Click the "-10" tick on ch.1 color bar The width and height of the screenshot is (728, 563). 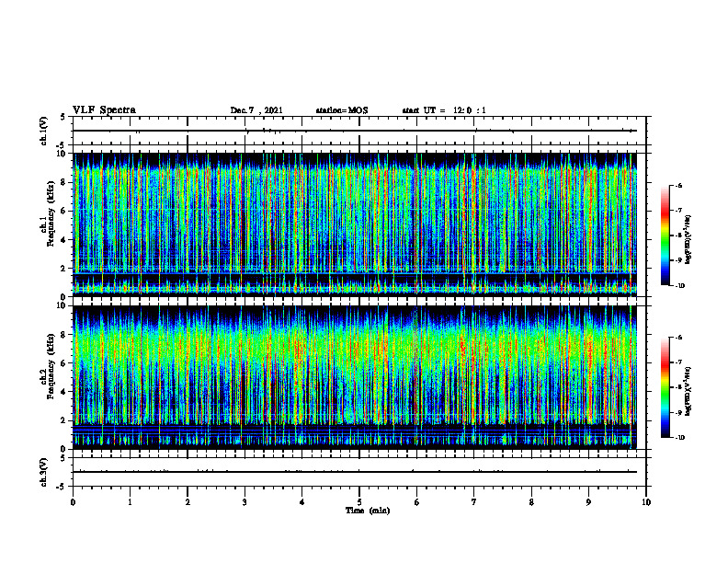pyautogui.click(x=679, y=285)
